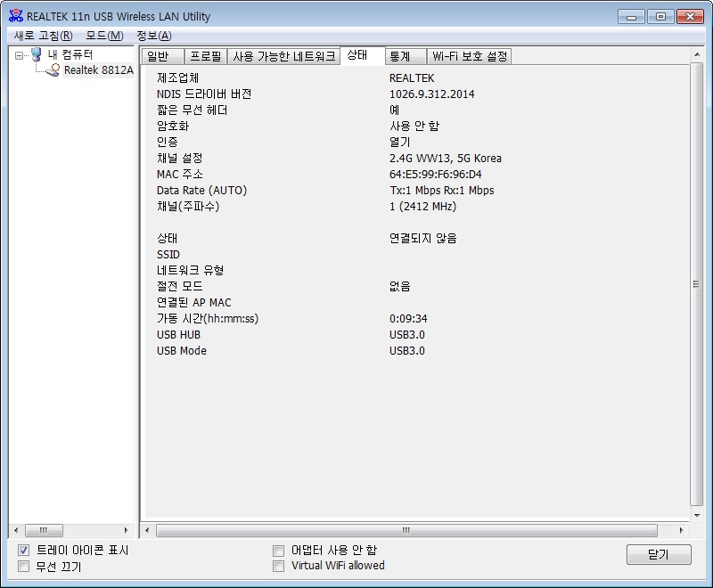Click status panel scroll up arrow

tap(697, 54)
